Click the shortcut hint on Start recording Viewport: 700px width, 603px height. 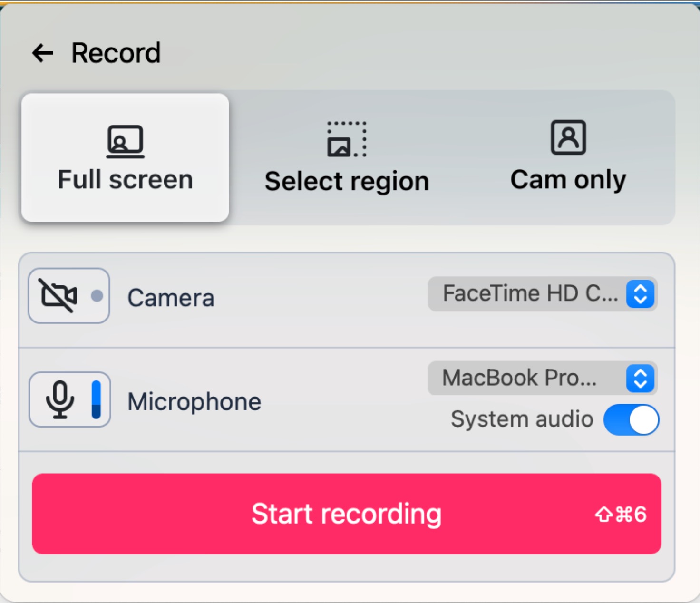click(x=621, y=515)
